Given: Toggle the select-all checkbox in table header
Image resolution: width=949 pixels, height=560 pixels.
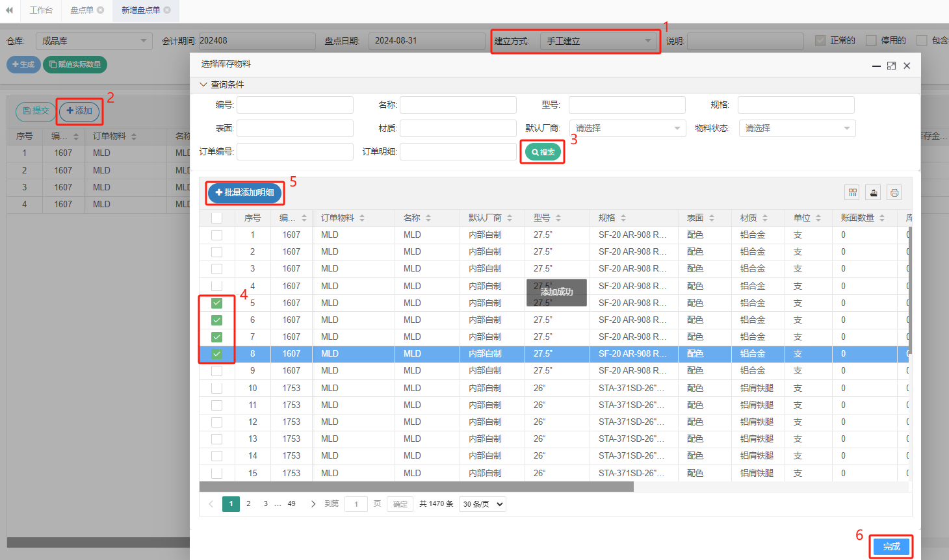Looking at the screenshot, I should point(217,218).
